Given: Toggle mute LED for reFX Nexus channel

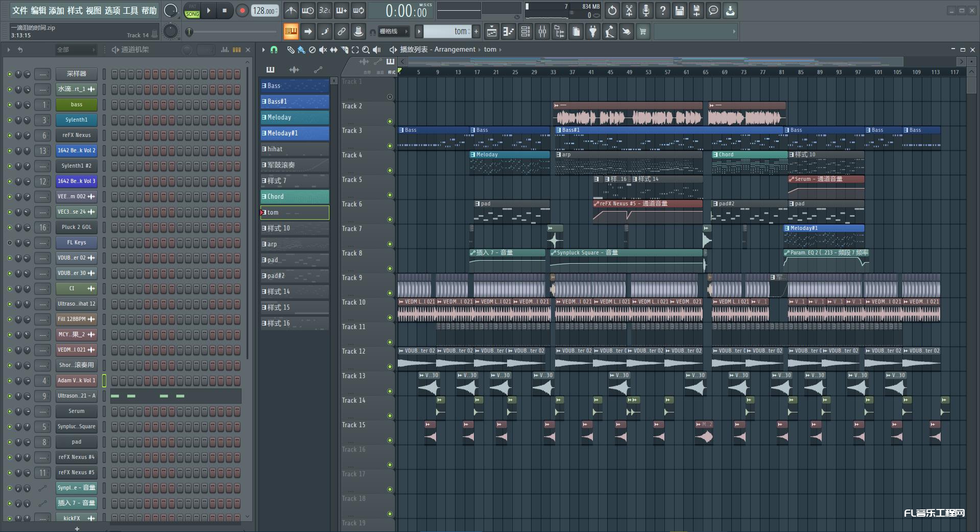Looking at the screenshot, I should point(10,135).
